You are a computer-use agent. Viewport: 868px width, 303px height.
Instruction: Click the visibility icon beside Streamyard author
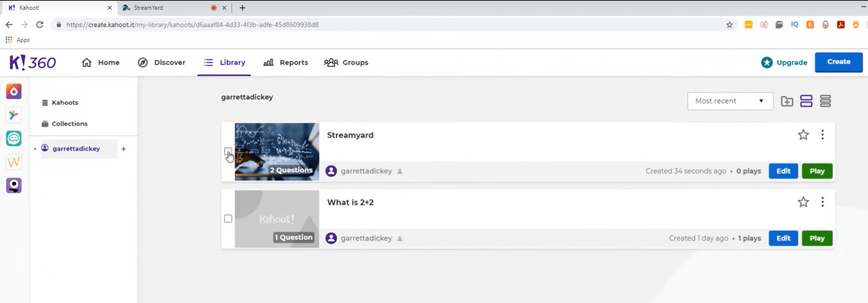point(400,171)
